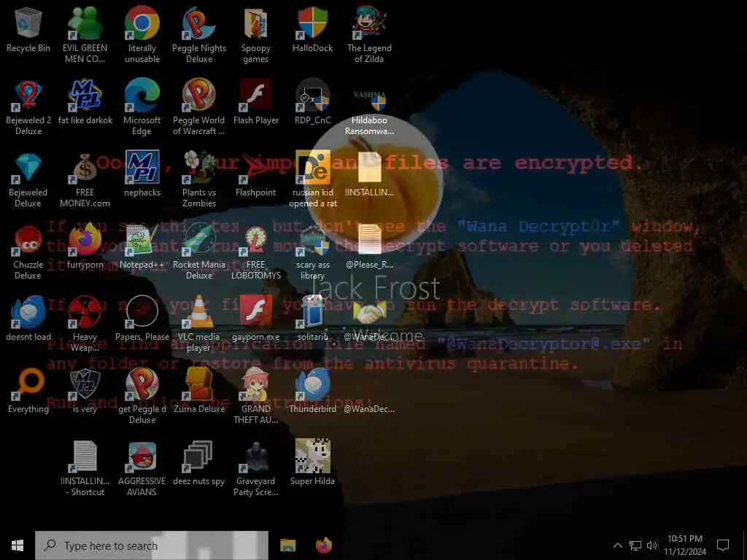Launch Bejeweled Deluxe
747x560 pixels.
(x=28, y=179)
